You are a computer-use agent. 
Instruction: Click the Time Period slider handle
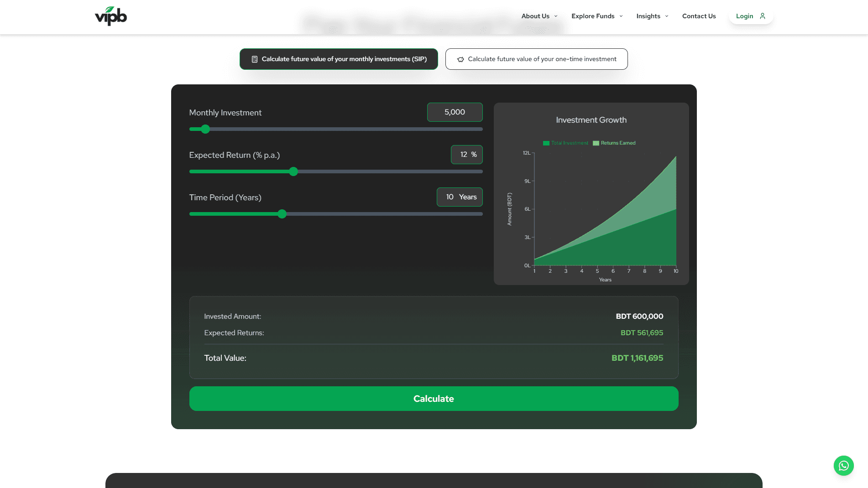point(282,214)
